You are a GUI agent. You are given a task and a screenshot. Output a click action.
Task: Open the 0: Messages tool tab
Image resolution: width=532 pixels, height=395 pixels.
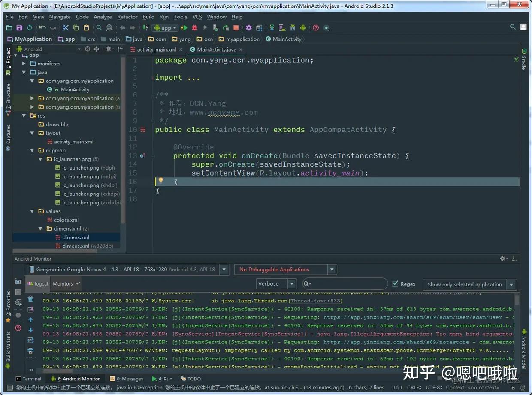[127, 379]
